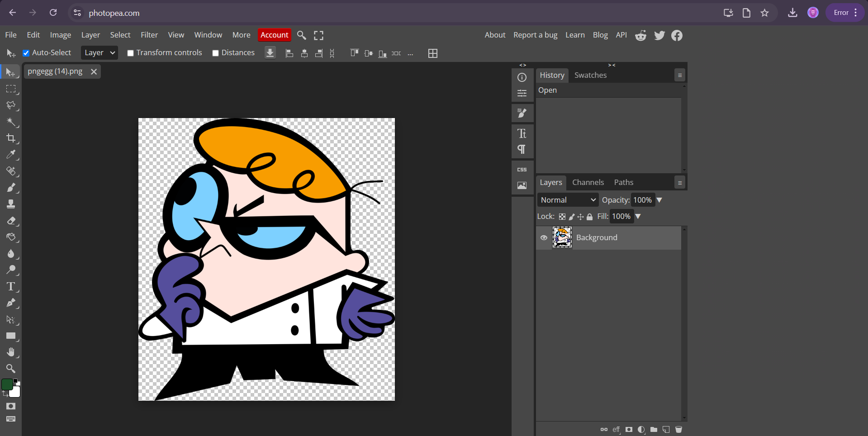
Task: Open the Normal blend mode dropdown
Action: [568, 200]
